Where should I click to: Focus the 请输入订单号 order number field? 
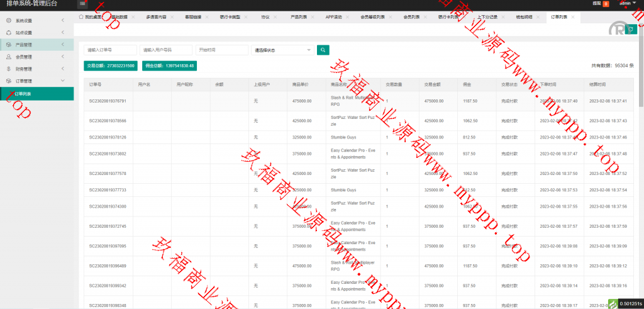(110, 50)
